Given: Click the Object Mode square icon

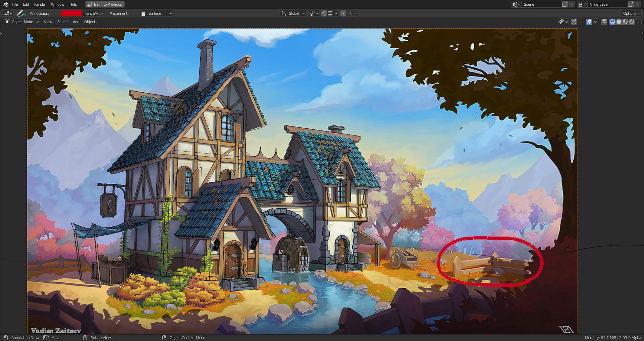Looking at the screenshot, I should 7,22.
